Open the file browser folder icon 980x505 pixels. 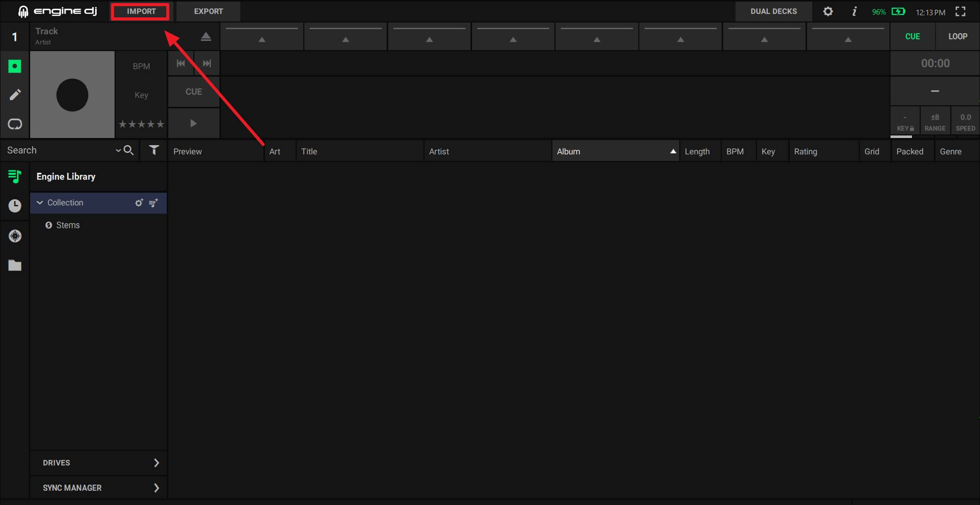point(15,265)
